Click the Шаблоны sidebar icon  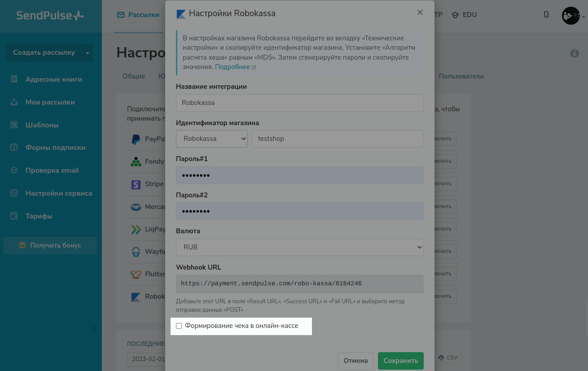click(14, 125)
